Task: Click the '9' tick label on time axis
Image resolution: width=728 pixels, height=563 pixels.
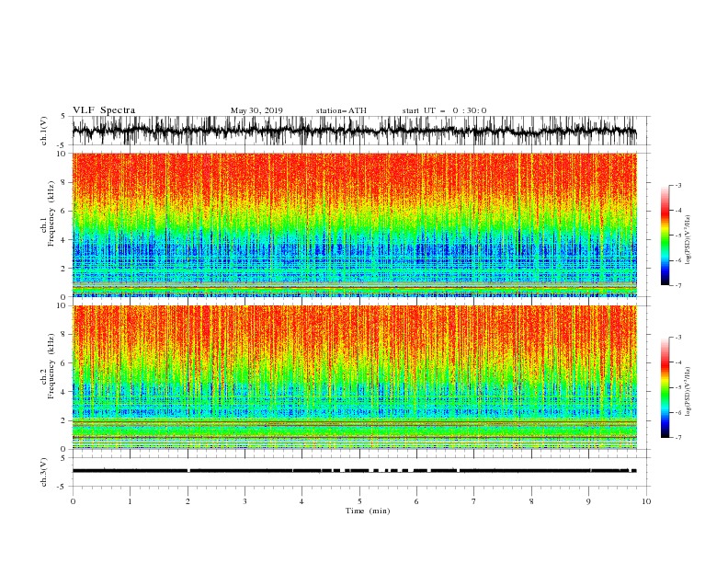Action: [588, 501]
